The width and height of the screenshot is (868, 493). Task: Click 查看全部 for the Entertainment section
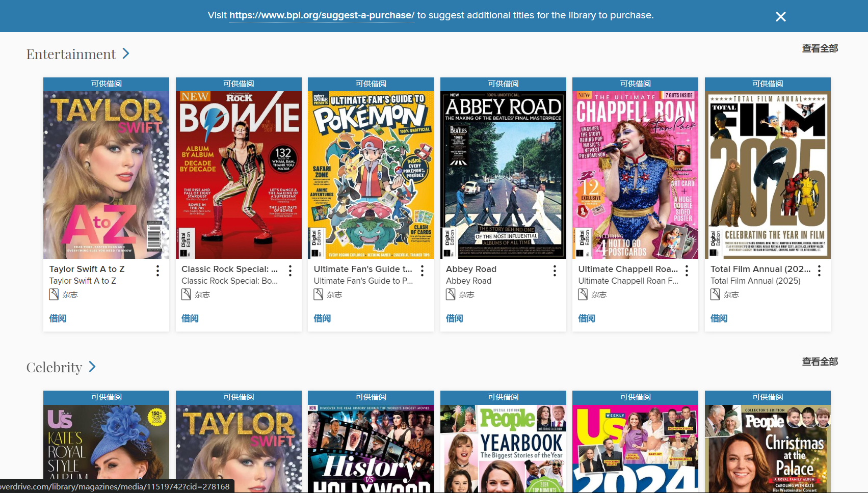pyautogui.click(x=819, y=48)
